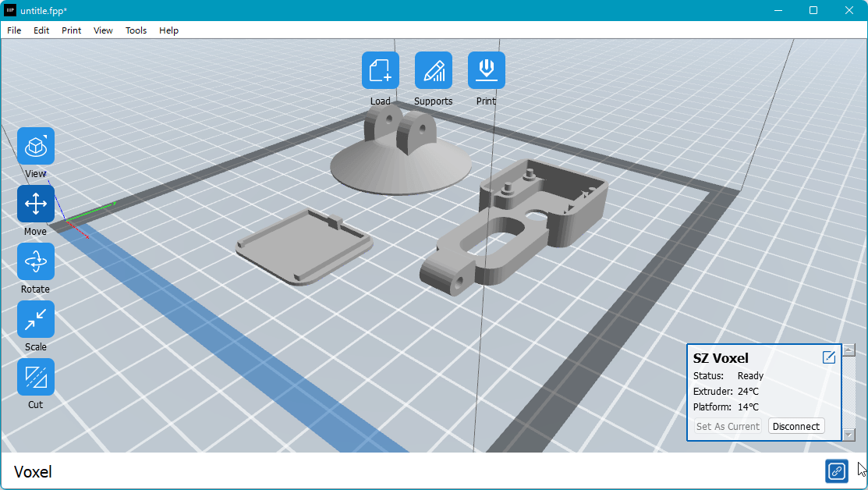868x490 pixels.
Task: Open the Edit menu
Action: click(41, 30)
